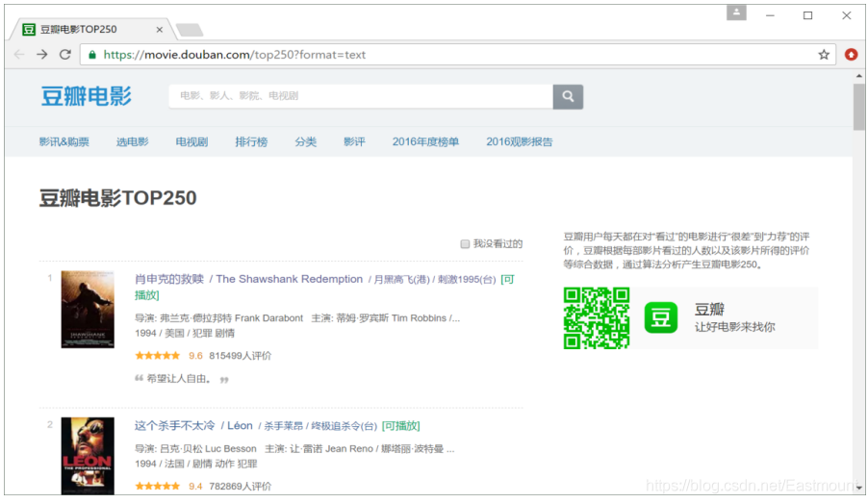Open 这个杀手不太冷 movie title link
The width and height of the screenshot is (868, 503).
click(174, 425)
